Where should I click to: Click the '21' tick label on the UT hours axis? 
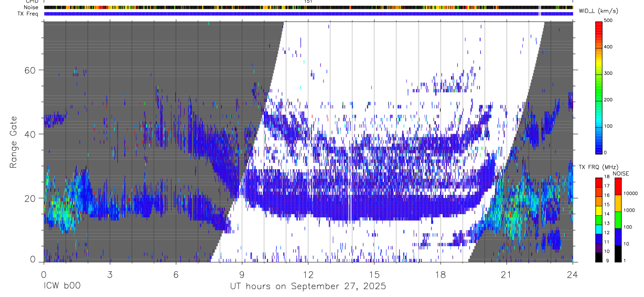[507, 274]
